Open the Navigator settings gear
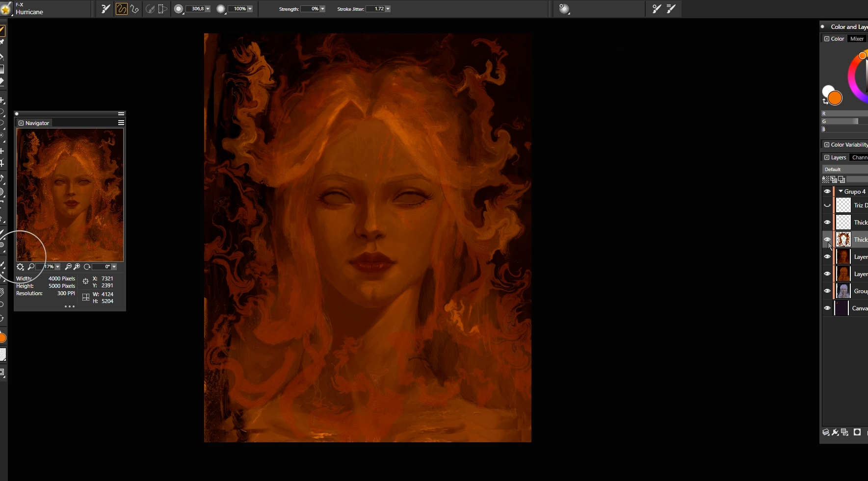 tap(20, 267)
